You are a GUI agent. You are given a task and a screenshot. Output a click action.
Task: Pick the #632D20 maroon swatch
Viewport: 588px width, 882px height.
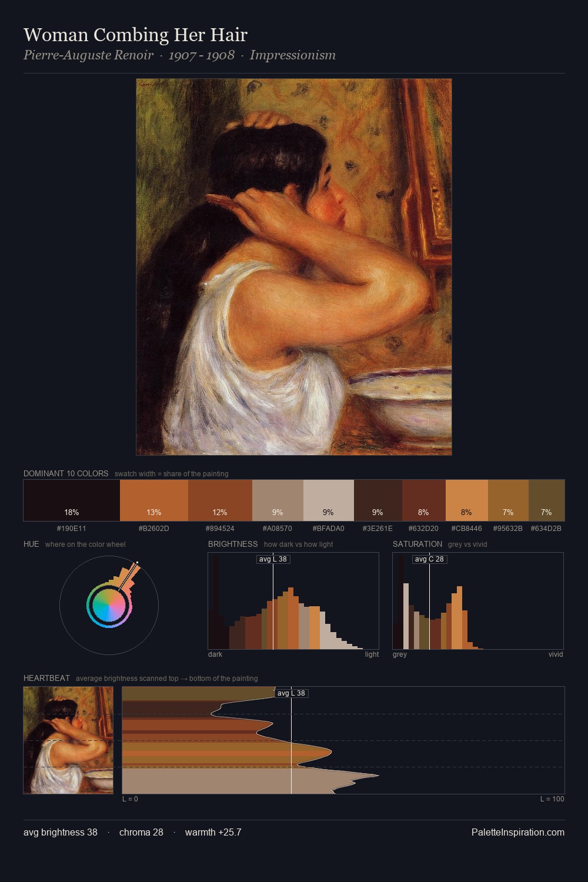(x=424, y=500)
